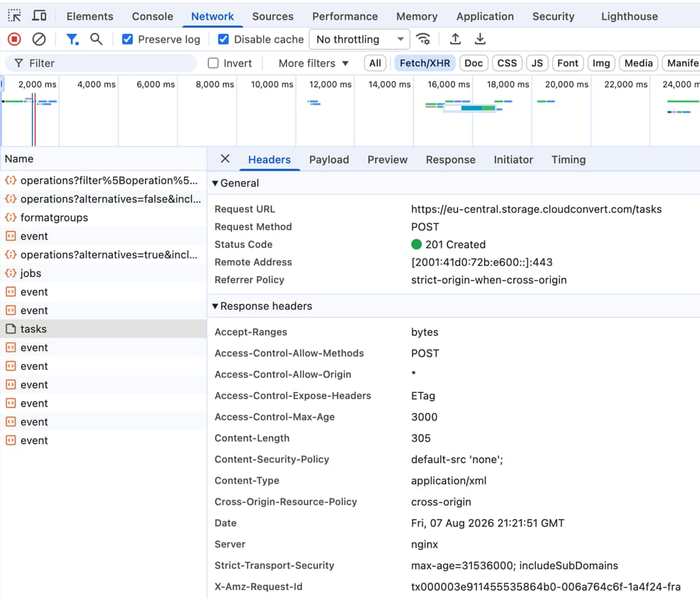Toggle the Preserve log checkbox
Screen dimensions: 700x599
(x=127, y=39)
